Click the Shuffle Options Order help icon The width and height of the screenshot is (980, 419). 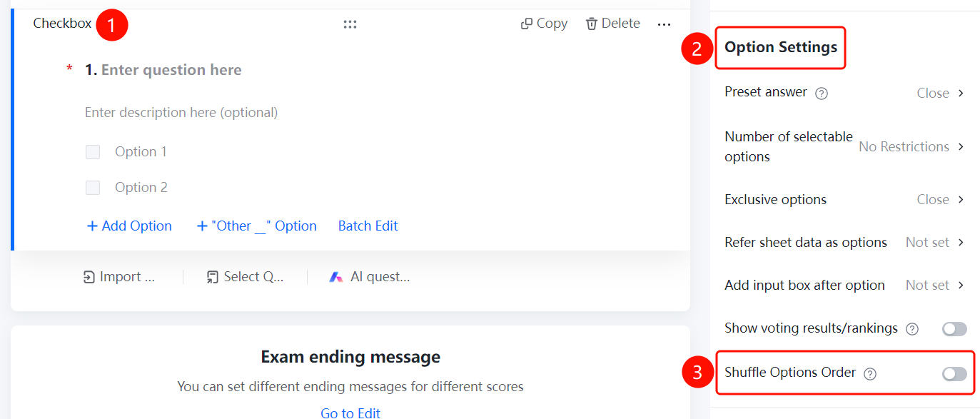pos(869,373)
